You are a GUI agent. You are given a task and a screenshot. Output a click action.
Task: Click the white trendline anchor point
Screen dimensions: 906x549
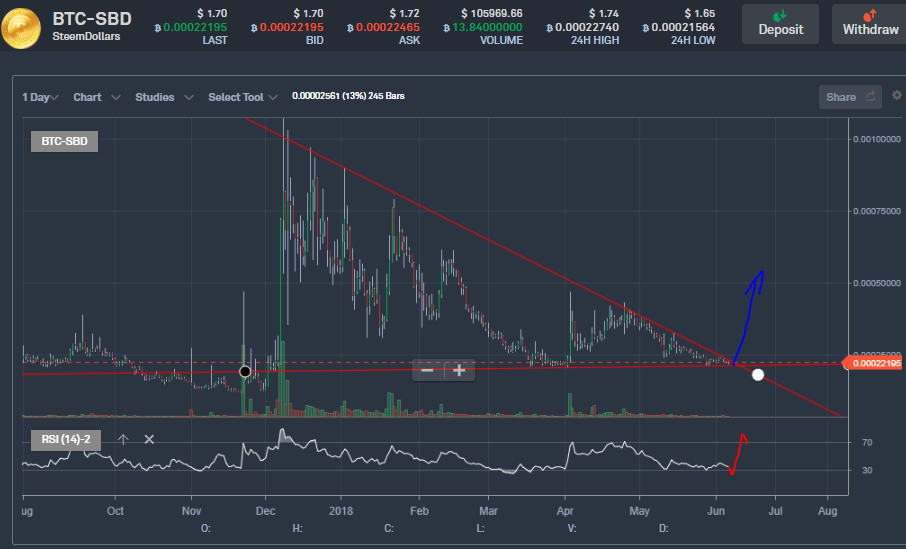coord(758,374)
